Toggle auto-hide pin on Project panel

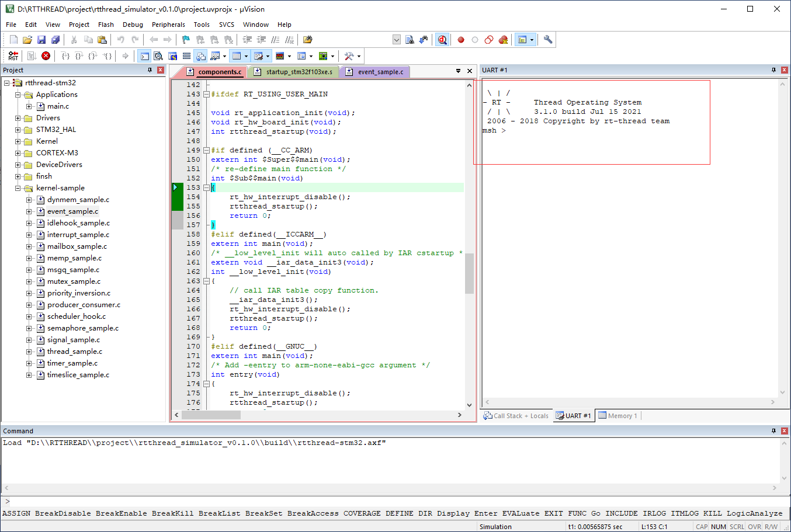[x=150, y=70]
